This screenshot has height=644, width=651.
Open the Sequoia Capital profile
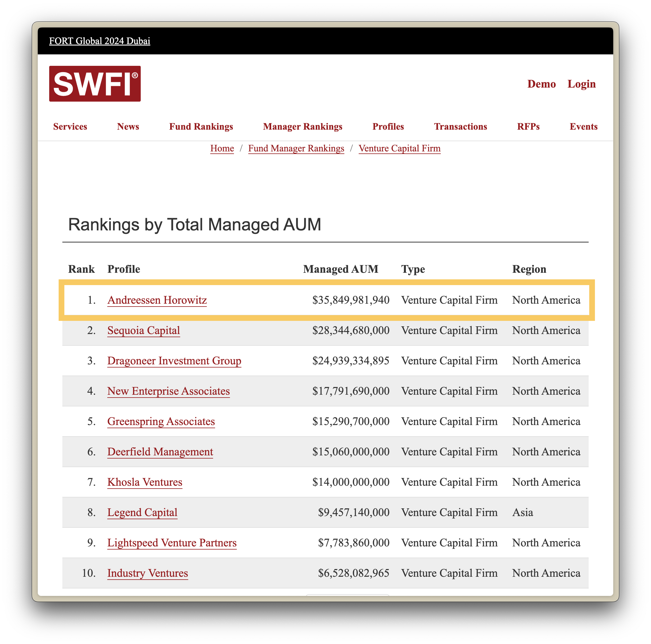click(x=144, y=330)
